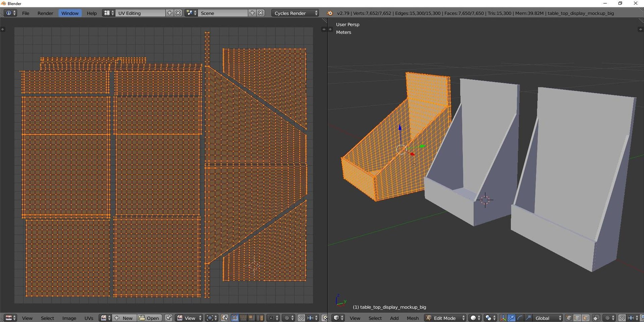This screenshot has height=322, width=644.
Task: Click the UV Editing layout name field
Action: tap(140, 13)
